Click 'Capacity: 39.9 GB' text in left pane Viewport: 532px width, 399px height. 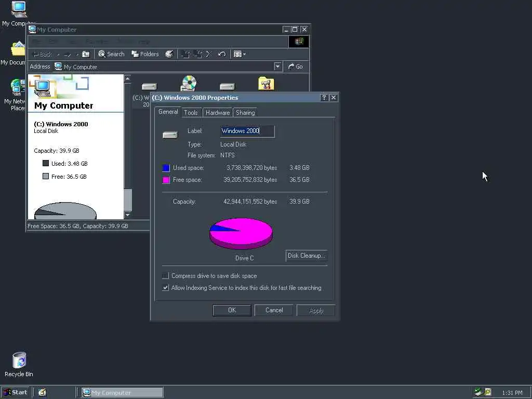point(56,151)
